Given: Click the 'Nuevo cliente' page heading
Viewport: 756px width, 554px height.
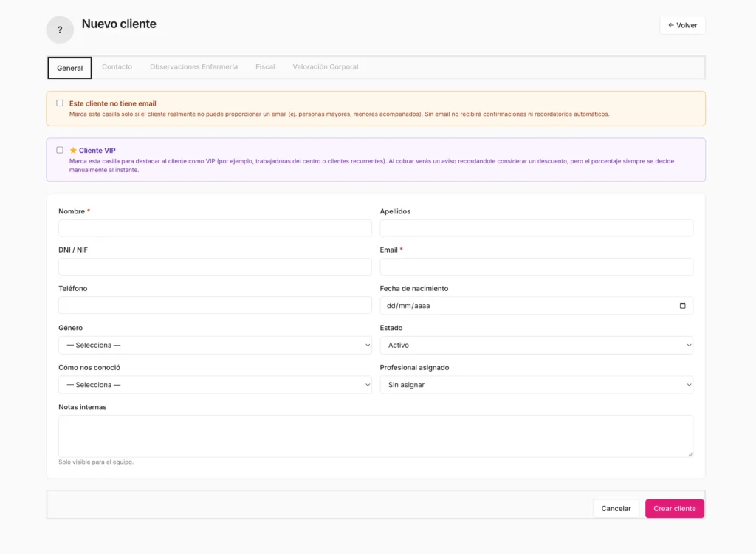Looking at the screenshot, I should coord(119,24).
